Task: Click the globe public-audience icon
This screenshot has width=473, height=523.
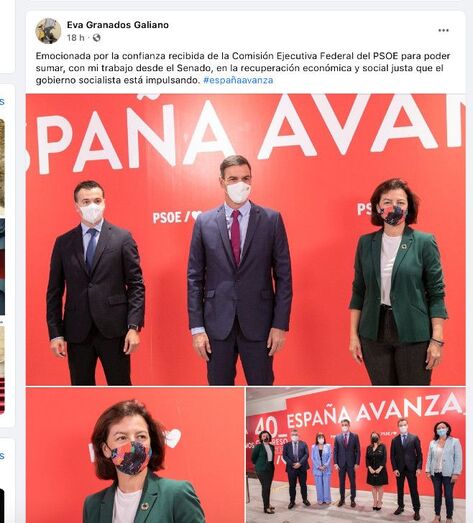Action: click(x=96, y=38)
